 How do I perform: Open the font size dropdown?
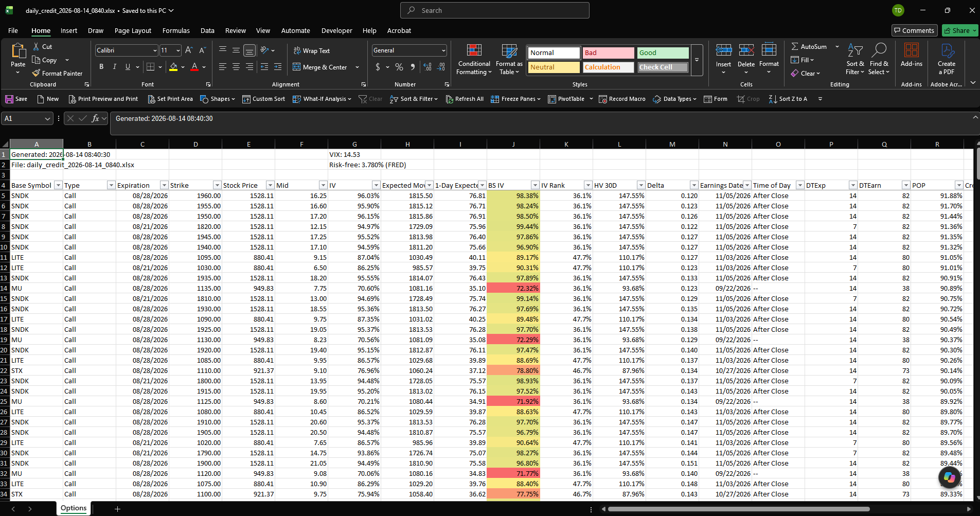tap(178, 50)
